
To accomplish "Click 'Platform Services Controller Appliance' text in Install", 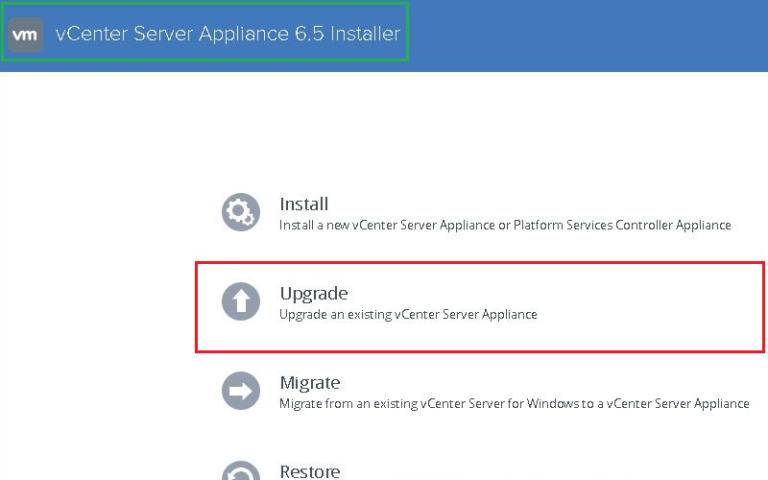I will click(622, 225).
